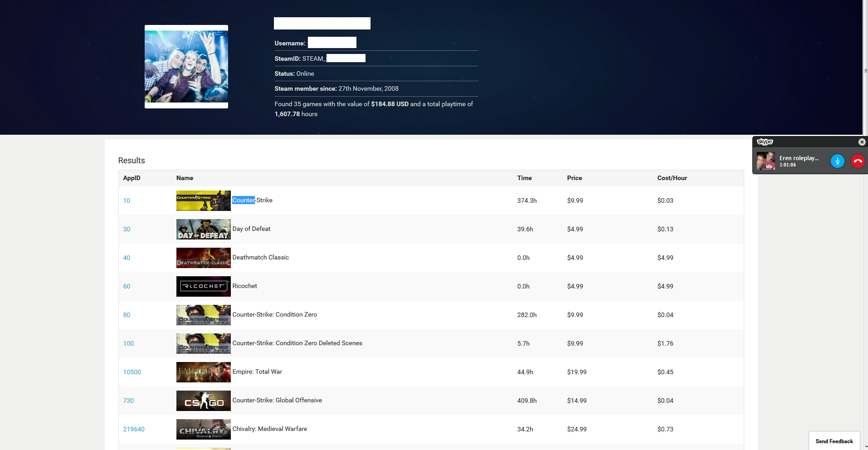Close the Skype call popup
This screenshot has height=450, width=868.
(x=862, y=142)
